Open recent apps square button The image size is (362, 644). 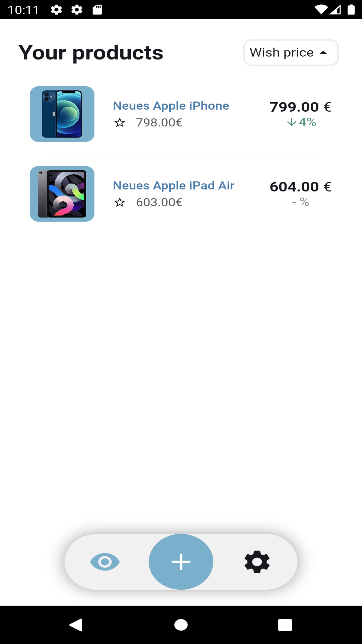pyautogui.click(x=285, y=625)
